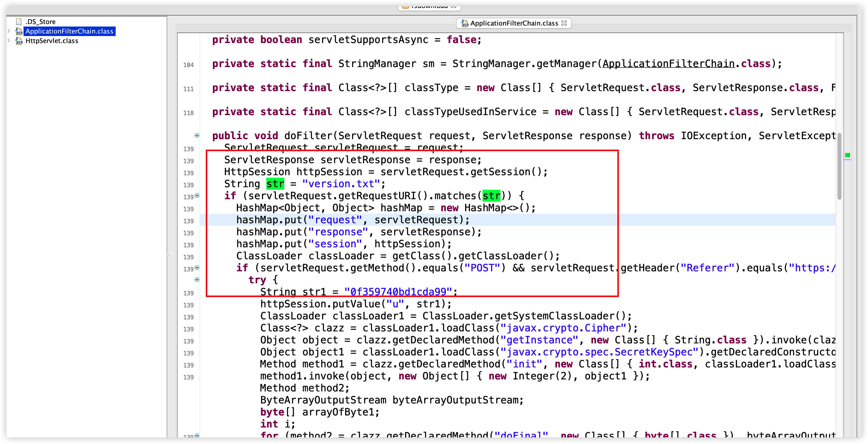Click the "0f359740bd1cda99" string literal link
Screen dimensions: 868x444
point(398,292)
